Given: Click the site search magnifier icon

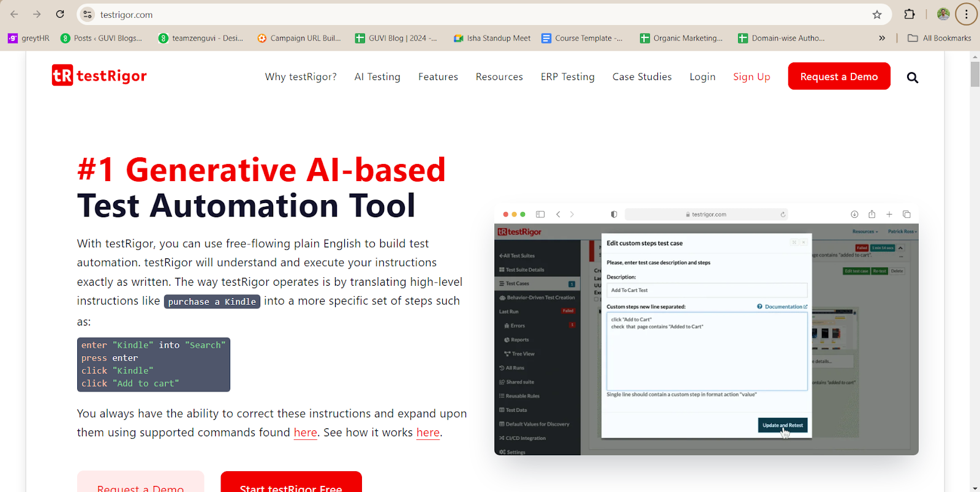Looking at the screenshot, I should [x=913, y=78].
